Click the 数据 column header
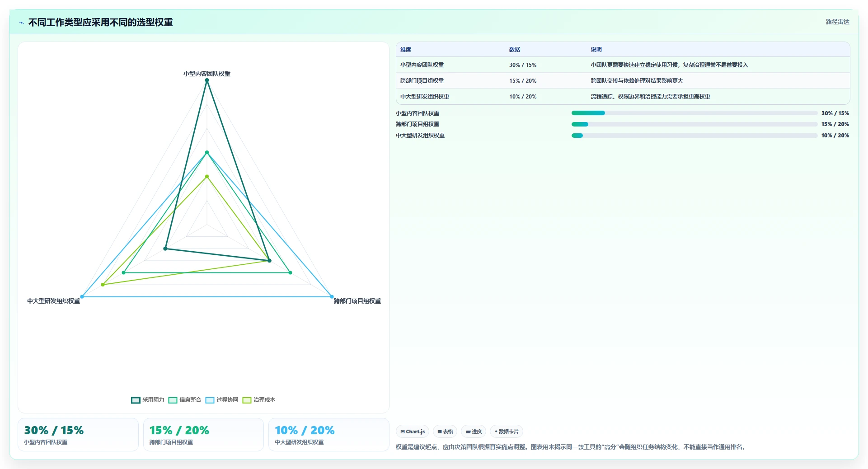 [515, 50]
